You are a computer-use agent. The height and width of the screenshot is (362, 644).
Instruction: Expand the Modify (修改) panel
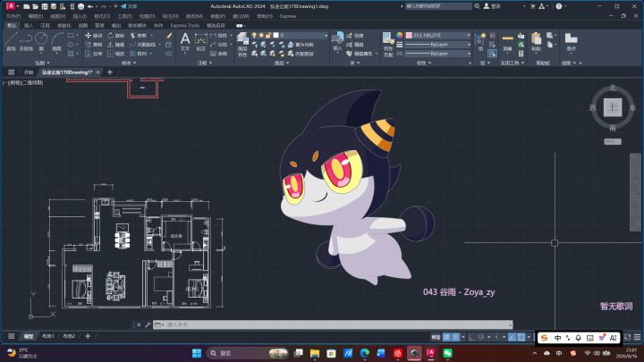129,63
